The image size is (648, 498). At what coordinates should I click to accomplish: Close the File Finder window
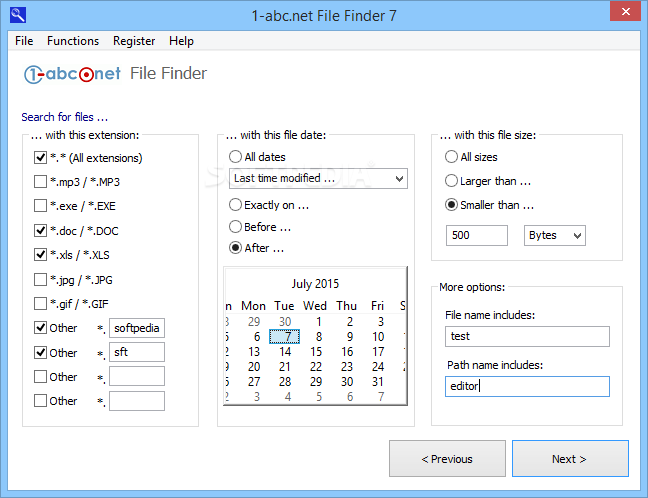[625, 11]
